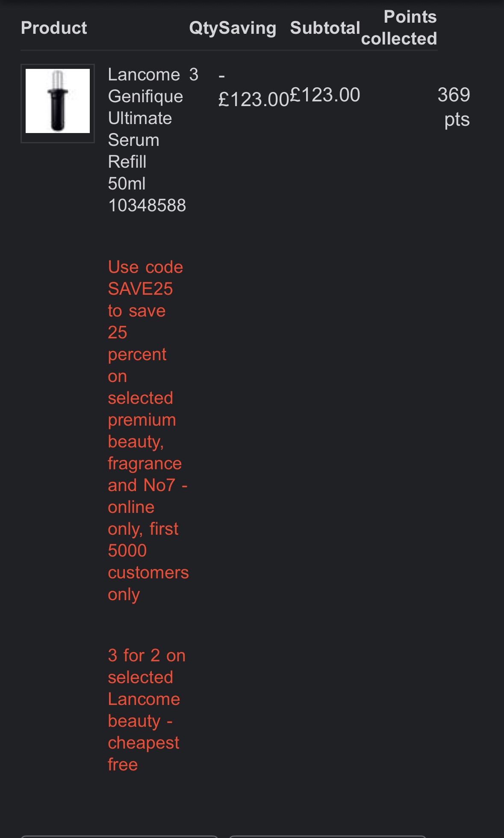The image size is (504, 838).
Task: Click the Qty column header
Action: pos(203,28)
